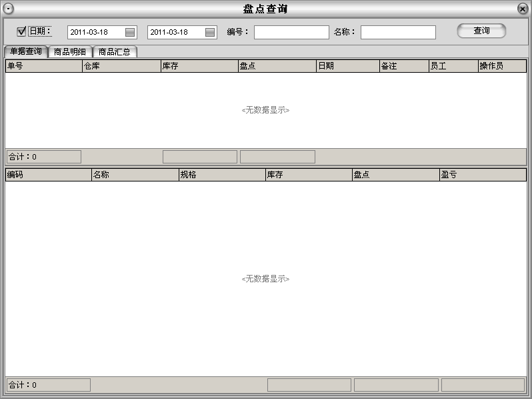Image resolution: width=532 pixels, height=399 pixels.
Task: Switch to the 单据查询 tab
Action: [26, 51]
